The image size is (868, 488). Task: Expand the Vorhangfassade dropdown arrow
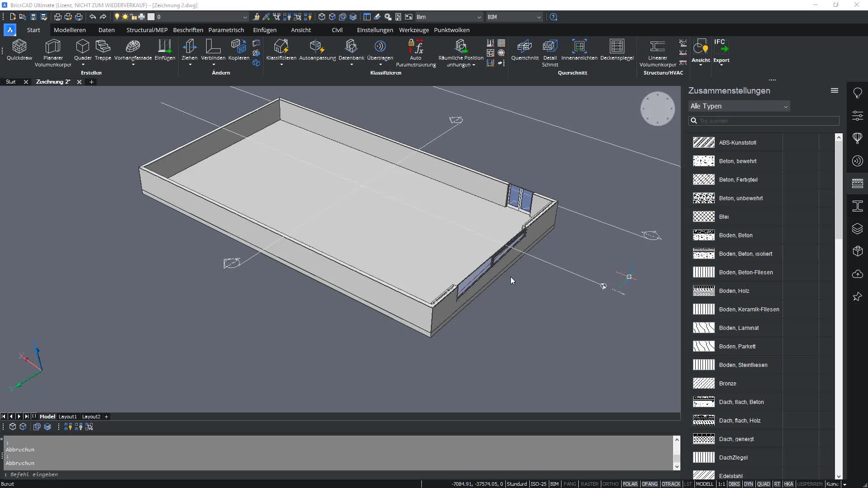click(133, 65)
